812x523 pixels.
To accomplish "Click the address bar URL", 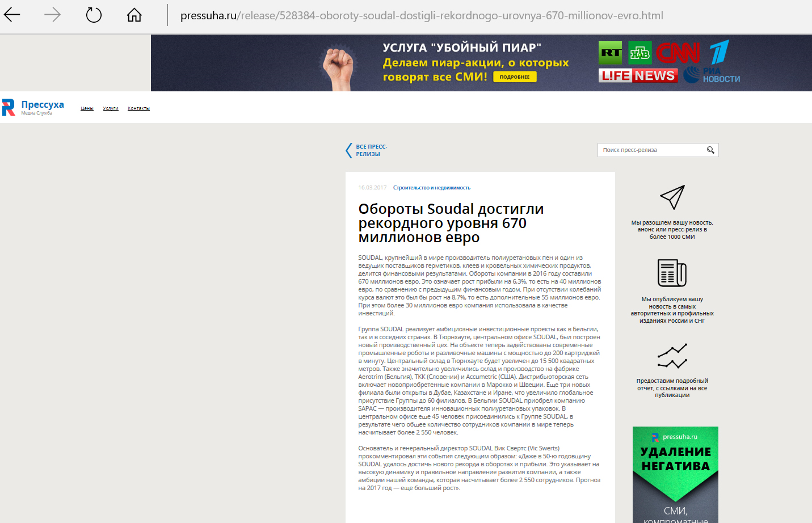I will point(422,16).
